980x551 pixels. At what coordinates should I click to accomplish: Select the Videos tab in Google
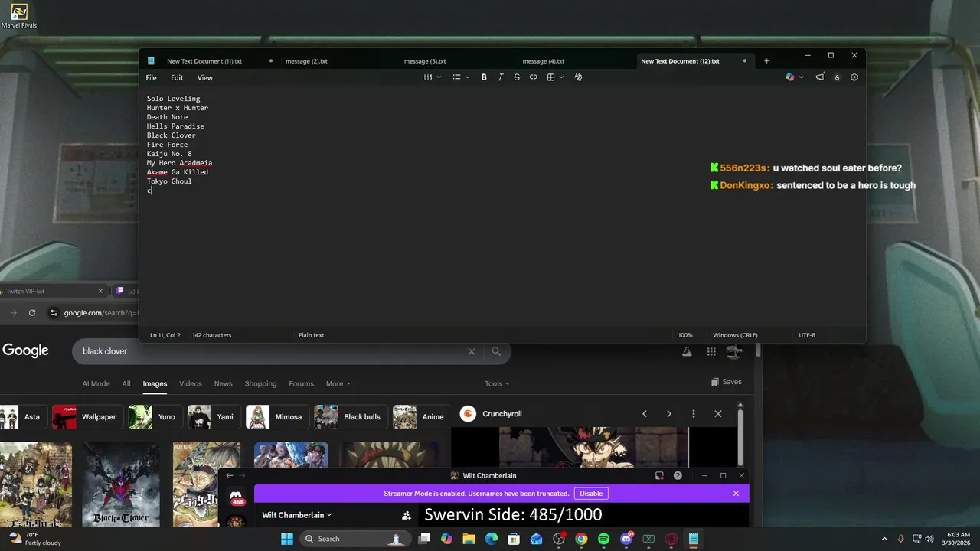click(191, 384)
